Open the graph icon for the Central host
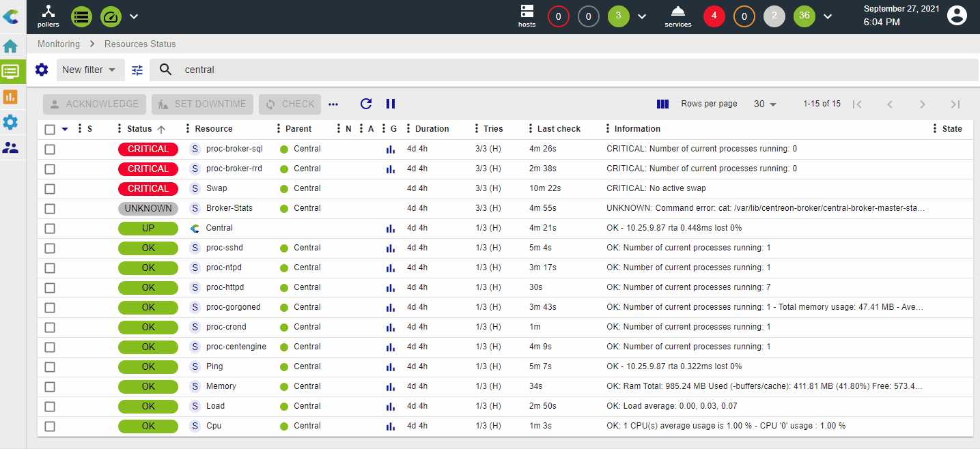 point(390,229)
